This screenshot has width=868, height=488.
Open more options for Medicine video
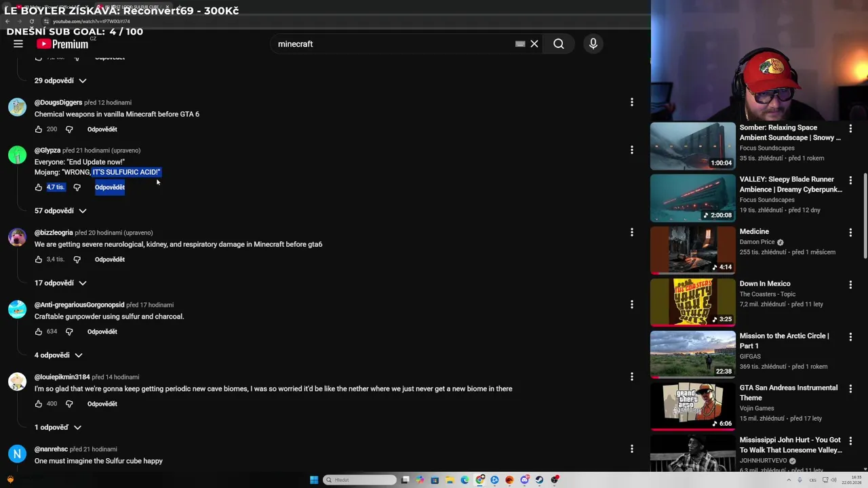[850, 232]
